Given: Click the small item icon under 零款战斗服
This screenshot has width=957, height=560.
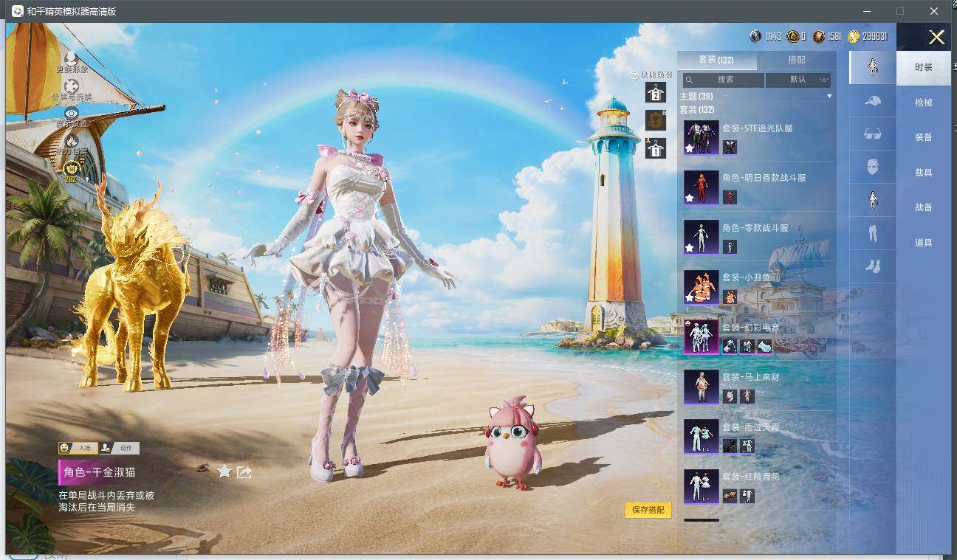Looking at the screenshot, I should click(x=730, y=246).
